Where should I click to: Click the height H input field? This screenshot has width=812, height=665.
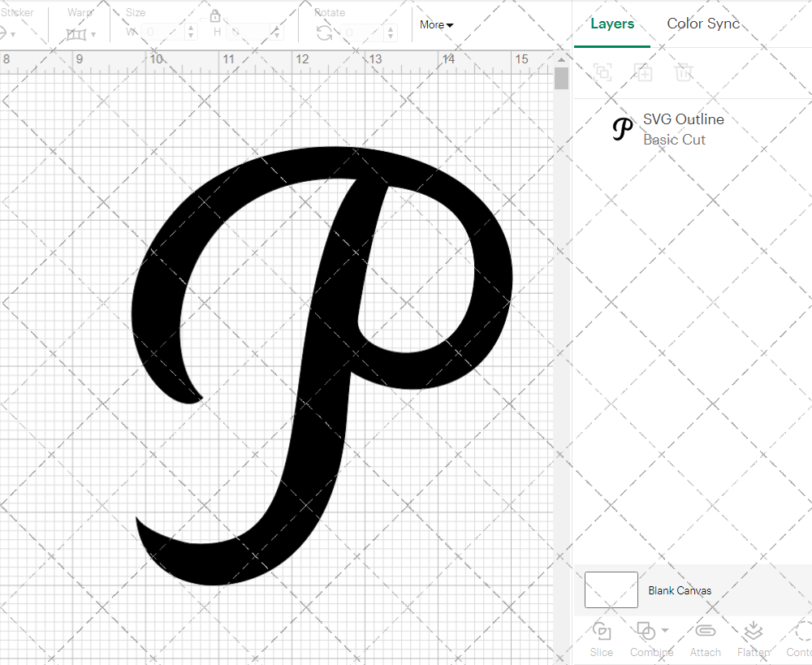pyautogui.click(x=248, y=32)
